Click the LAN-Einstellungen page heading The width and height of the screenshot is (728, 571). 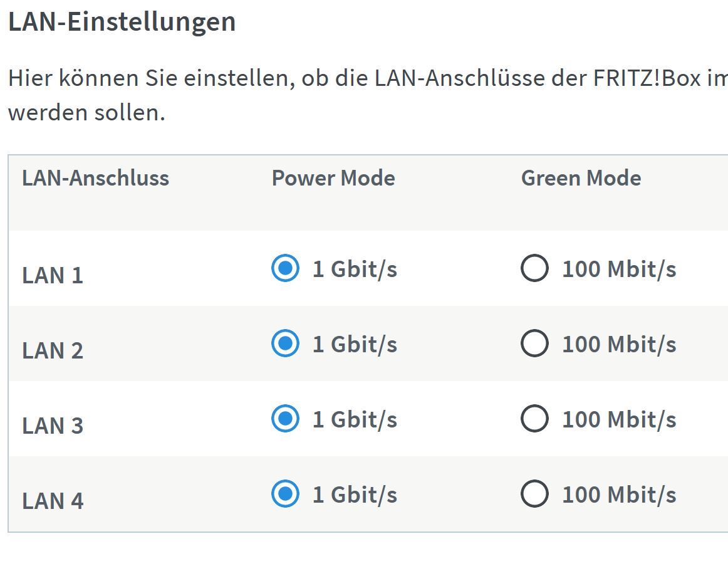click(122, 22)
